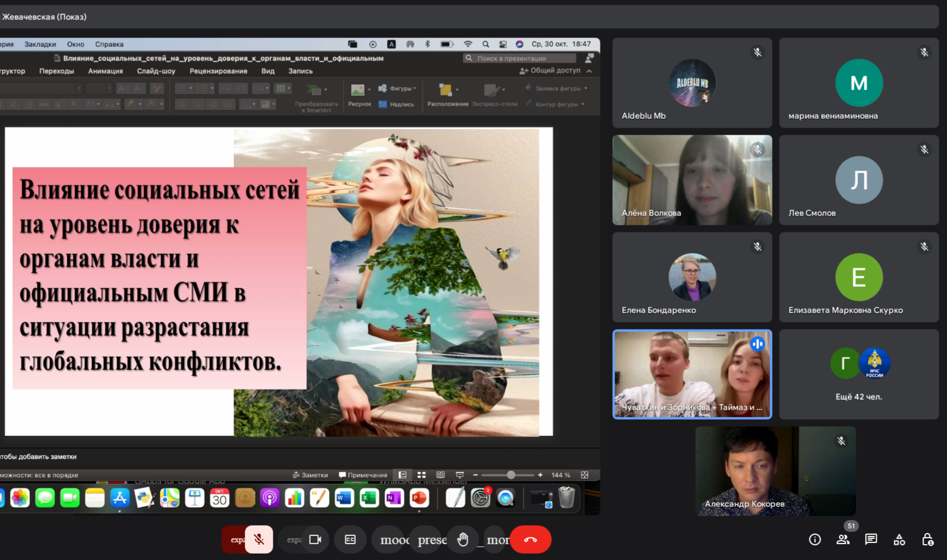This screenshot has width=947, height=560.
Task: Open OneNote from the Dock
Action: (x=394, y=498)
